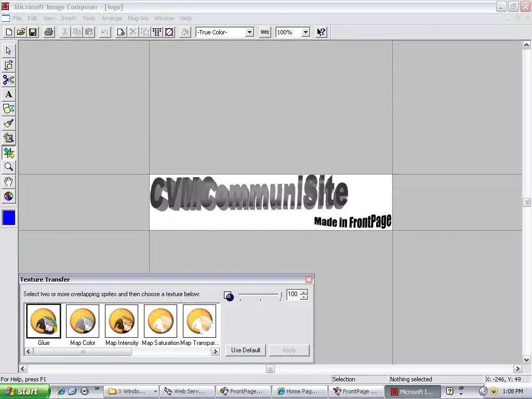Click the Use Default button

point(246,350)
